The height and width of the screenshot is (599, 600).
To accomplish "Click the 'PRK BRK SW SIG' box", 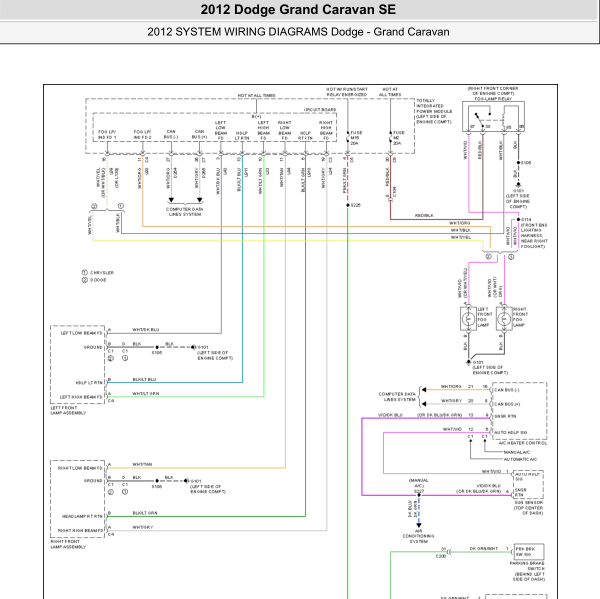I will (x=528, y=552).
